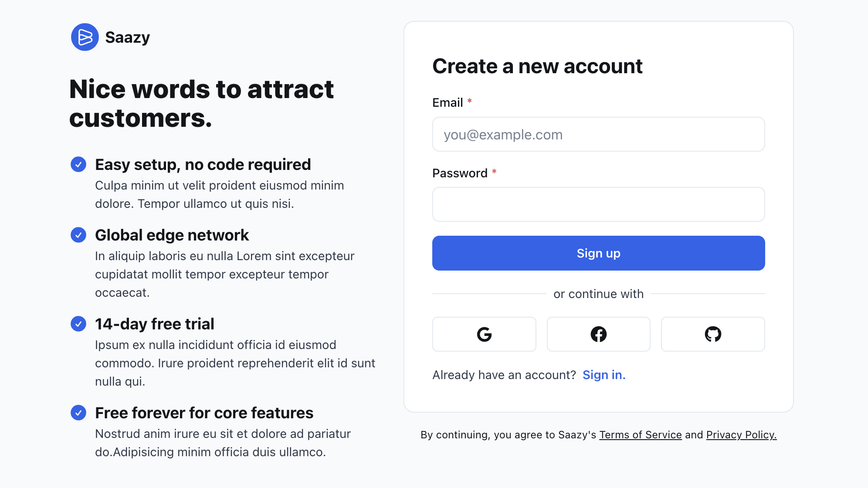Click the 'or continue with' divider text

(599, 294)
